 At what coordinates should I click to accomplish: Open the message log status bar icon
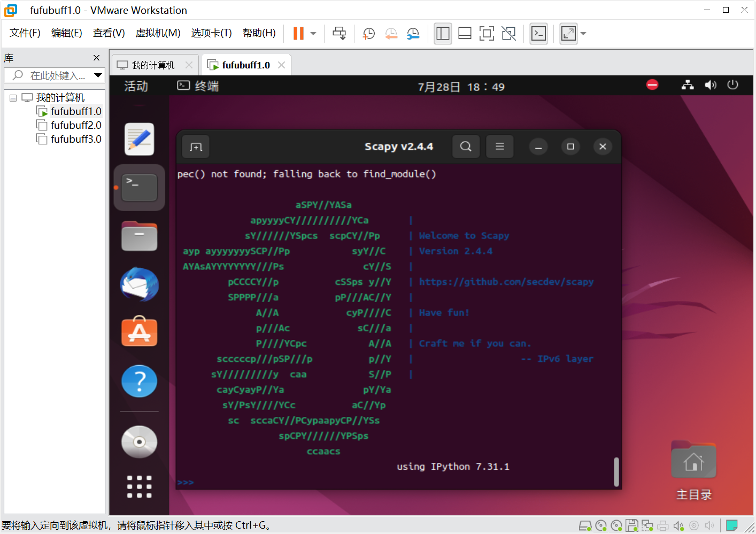coord(732,525)
